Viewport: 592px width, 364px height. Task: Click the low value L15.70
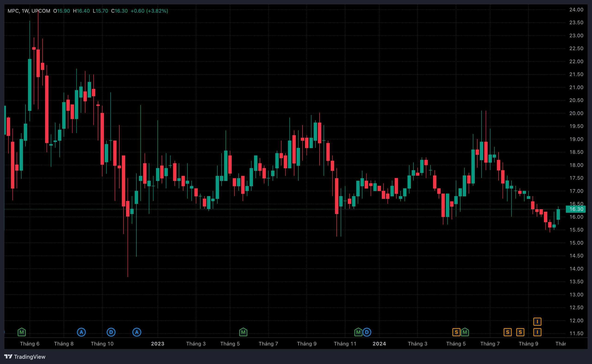pyautogui.click(x=100, y=11)
